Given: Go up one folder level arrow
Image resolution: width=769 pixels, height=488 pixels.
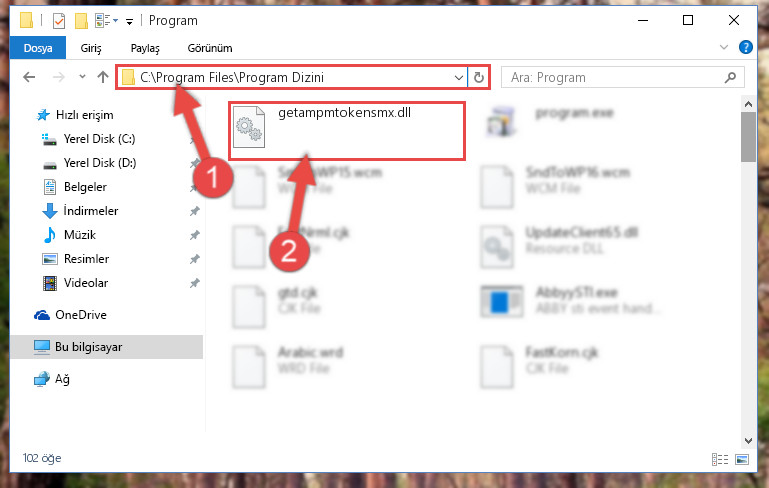Looking at the screenshot, I should (103, 77).
